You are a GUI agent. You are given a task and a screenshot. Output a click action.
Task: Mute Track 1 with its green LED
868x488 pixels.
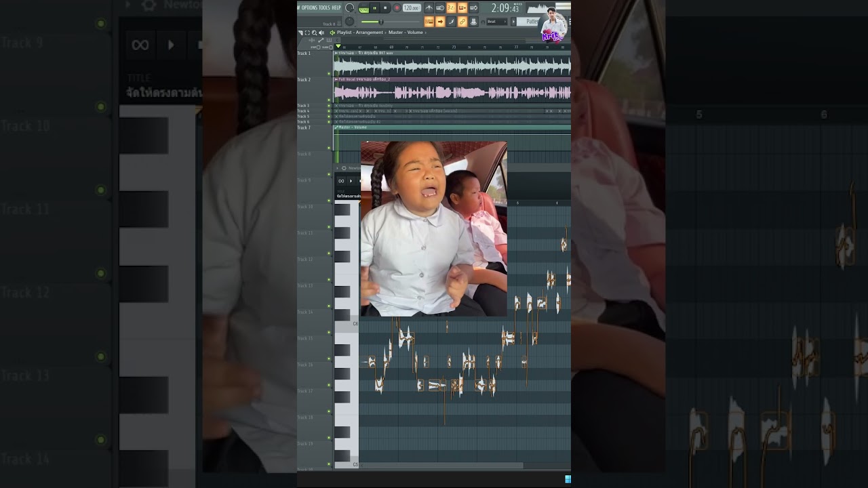point(329,74)
